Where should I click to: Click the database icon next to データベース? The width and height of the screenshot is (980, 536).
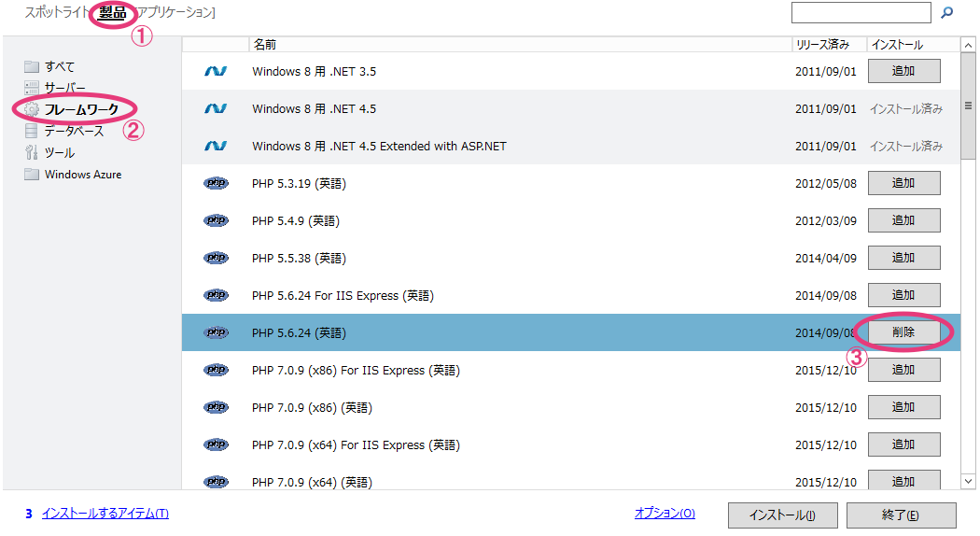click(x=31, y=131)
